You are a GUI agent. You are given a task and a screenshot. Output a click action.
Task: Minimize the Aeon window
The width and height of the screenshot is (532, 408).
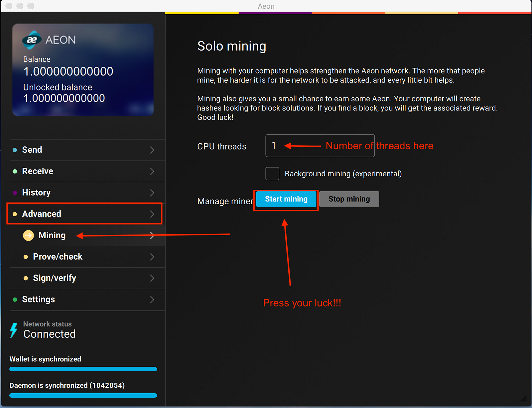[20, 6]
